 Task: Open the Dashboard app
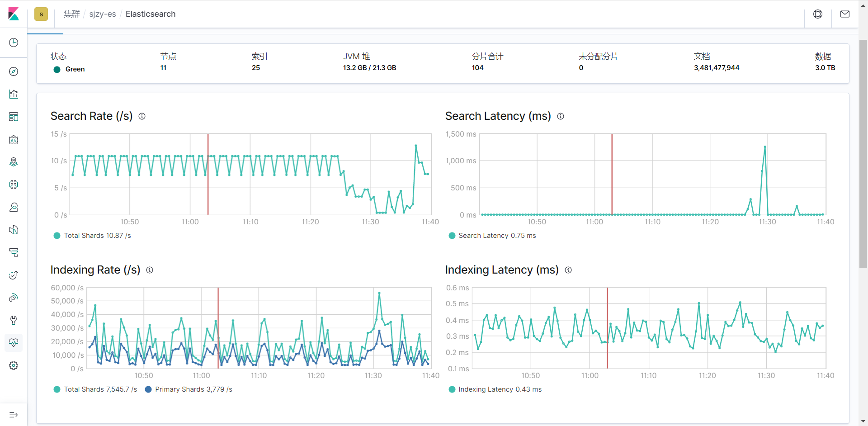(14, 117)
